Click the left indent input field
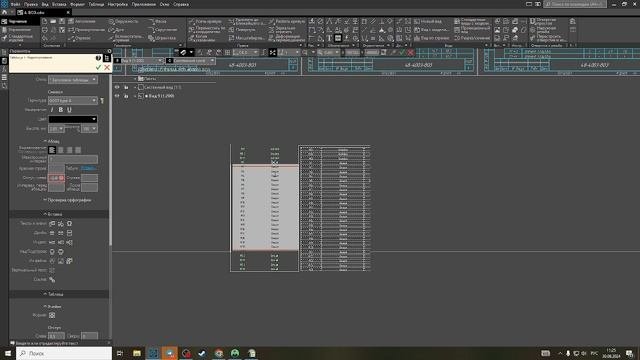The width and height of the screenshot is (640, 360). pos(56,178)
